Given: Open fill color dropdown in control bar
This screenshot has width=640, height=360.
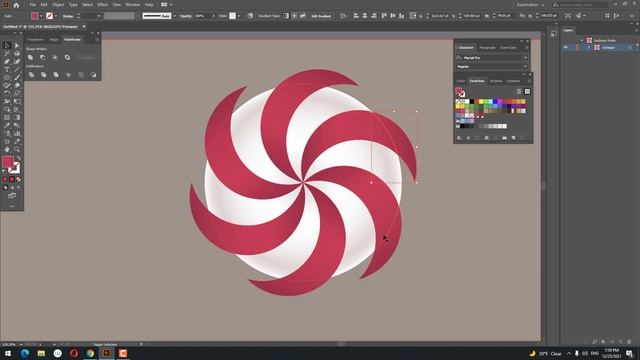Looking at the screenshot, I should pos(41,16).
